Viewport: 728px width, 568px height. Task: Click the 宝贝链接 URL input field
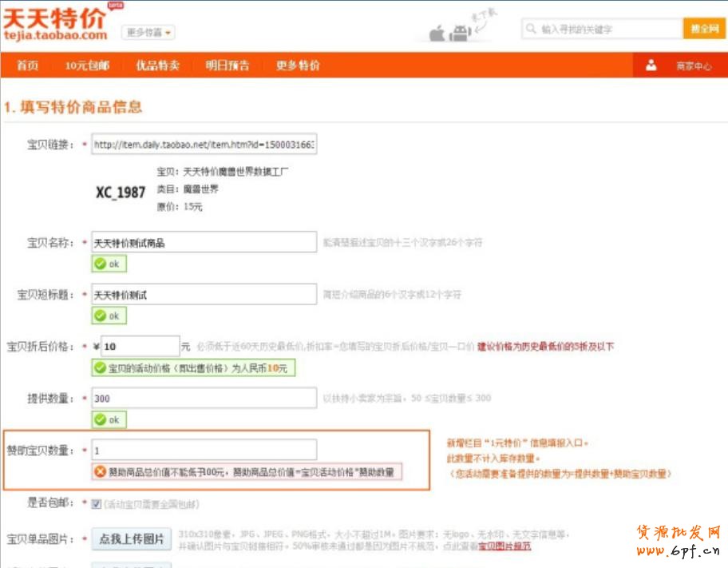204,145
